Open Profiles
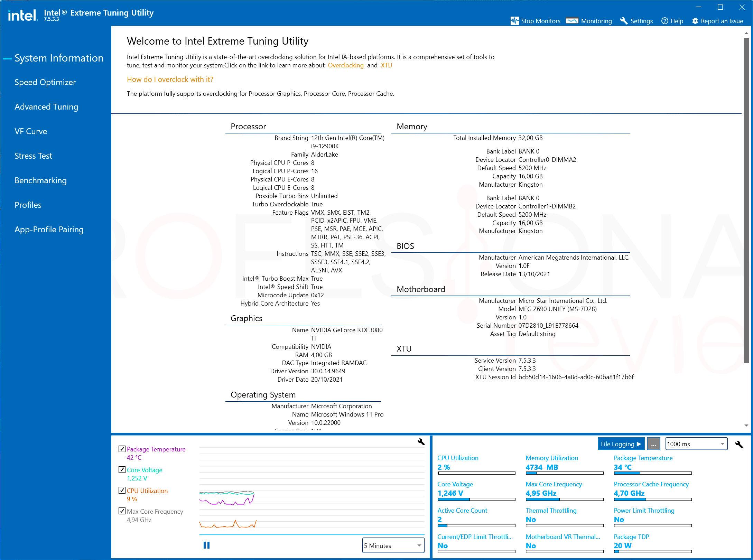This screenshot has width=753, height=560. [x=28, y=205]
